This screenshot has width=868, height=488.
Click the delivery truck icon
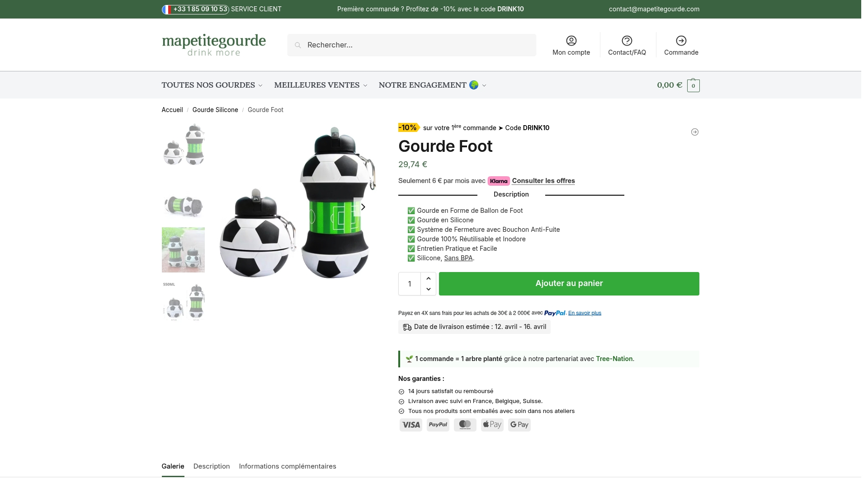pos(406,326)
